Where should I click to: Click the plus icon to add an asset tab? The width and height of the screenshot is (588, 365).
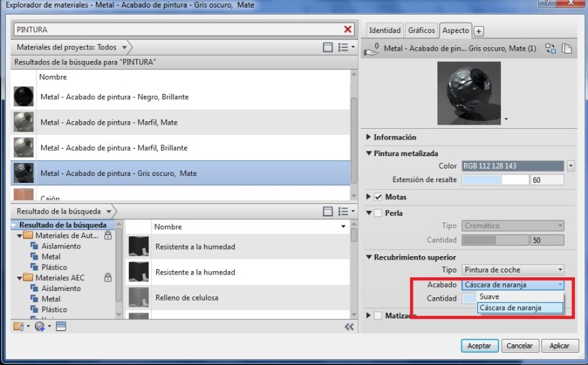point(478,31)
